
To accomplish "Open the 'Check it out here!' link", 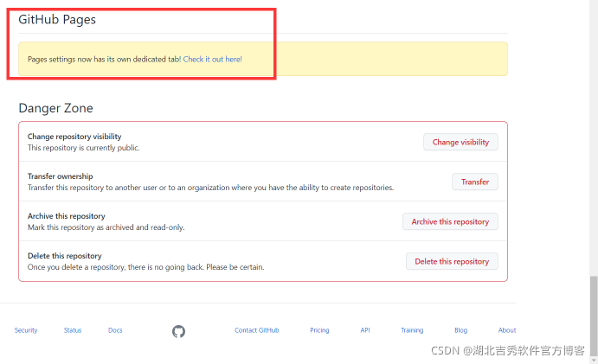I will 212,59.
